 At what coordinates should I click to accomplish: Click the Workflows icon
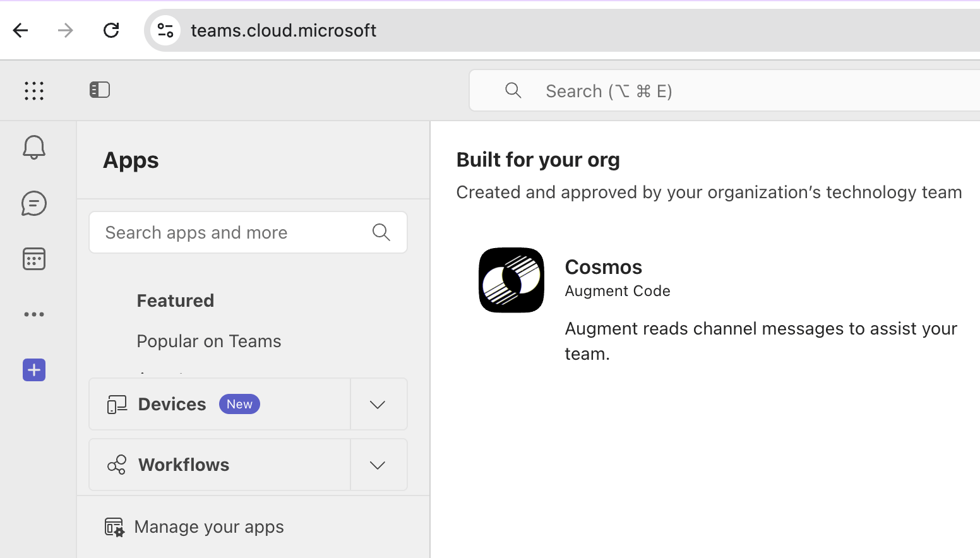(x=117, y=465)
